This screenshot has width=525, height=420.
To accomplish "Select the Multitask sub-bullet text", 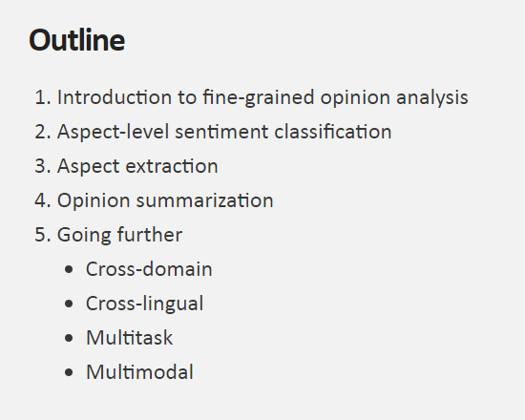I will [x=129, y=338].
